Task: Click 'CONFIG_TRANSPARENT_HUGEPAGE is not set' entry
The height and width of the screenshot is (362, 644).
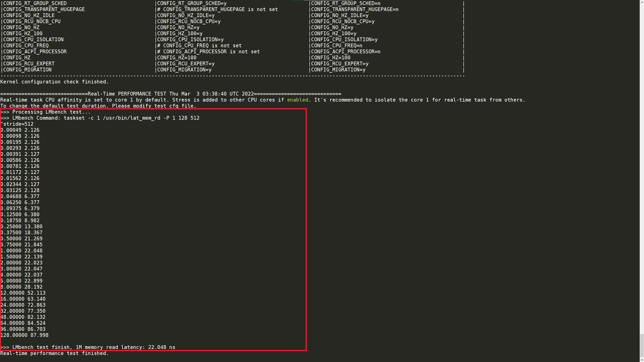Action: tap(217, 9)
